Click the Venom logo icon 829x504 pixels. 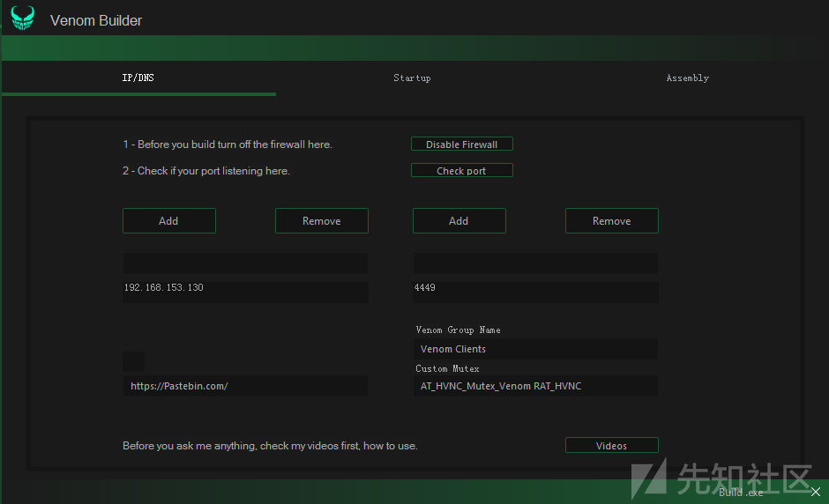click(23, 19)
